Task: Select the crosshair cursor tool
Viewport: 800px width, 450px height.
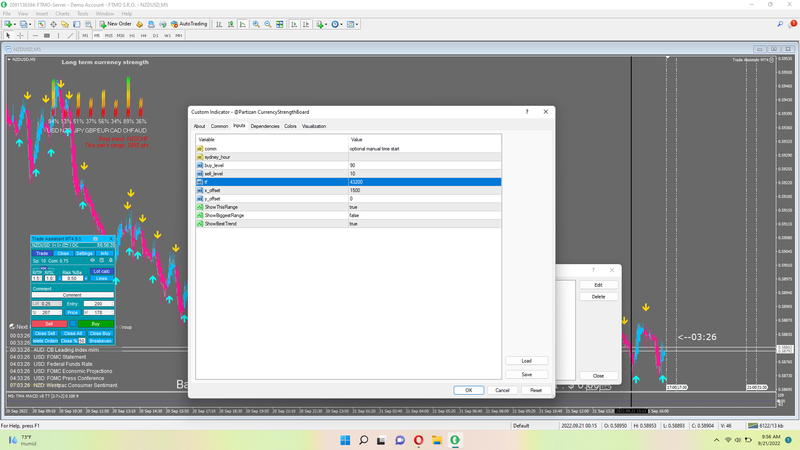Action: coord(20,35)
